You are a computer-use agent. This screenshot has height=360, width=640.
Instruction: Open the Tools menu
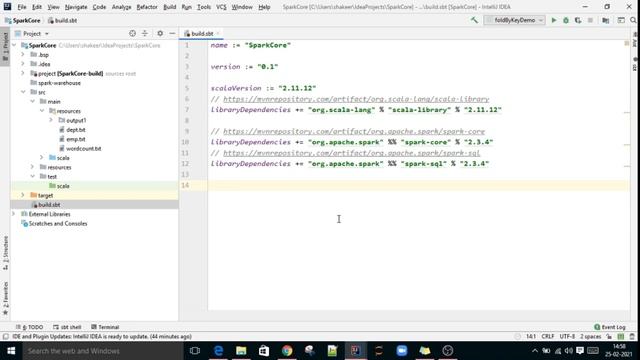point(204,7)
